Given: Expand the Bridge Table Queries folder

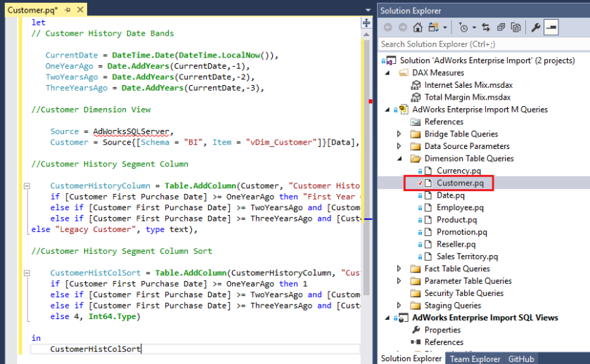Looking at the screenshot, I should [x=399, y=134].
